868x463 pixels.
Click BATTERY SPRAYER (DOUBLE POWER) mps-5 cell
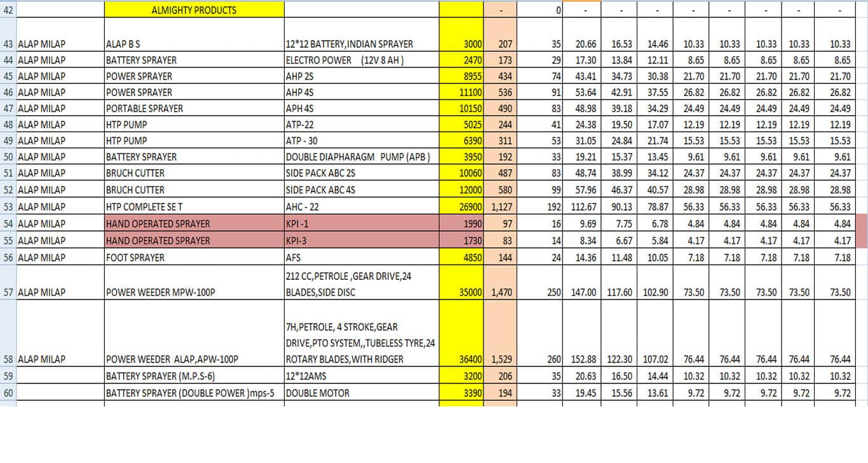194,393
